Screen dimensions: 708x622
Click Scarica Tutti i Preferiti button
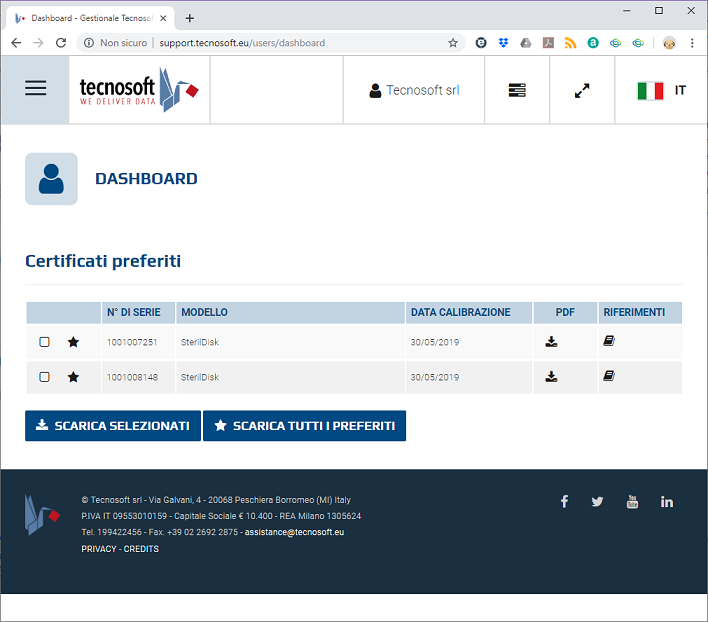[304, 426]
